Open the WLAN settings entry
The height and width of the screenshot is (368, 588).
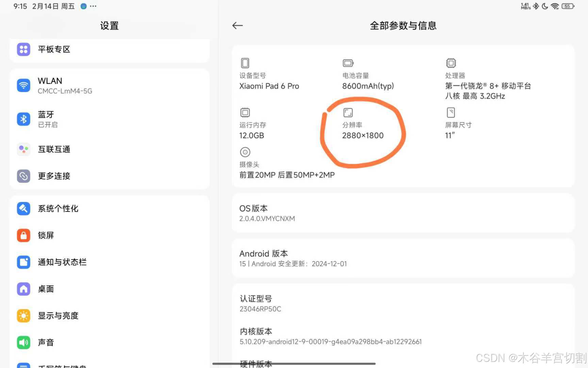(110, 85)
